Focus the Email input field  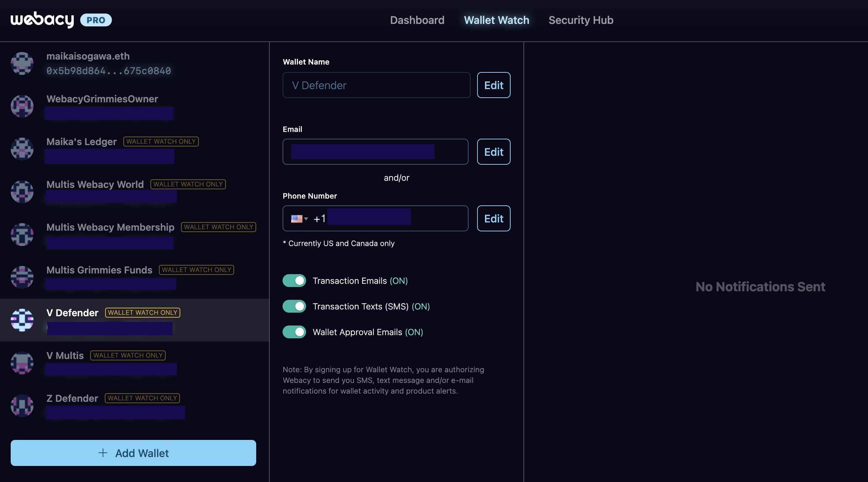point(376,152)
